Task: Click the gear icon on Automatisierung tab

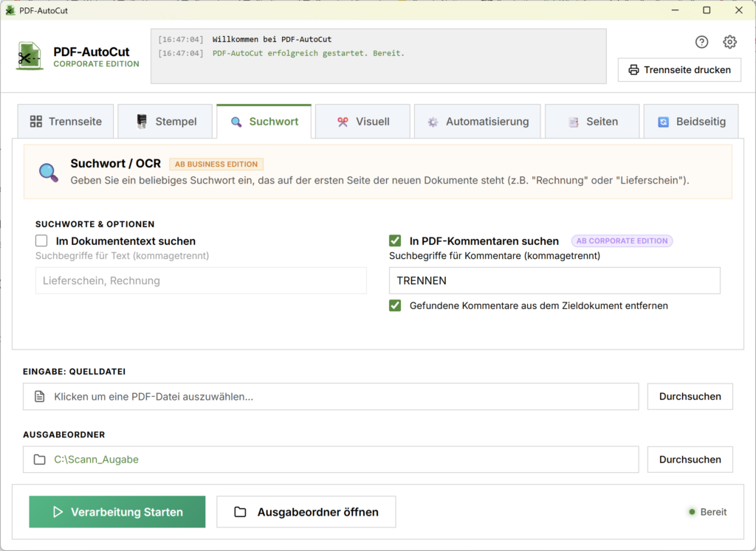Action: tap(433, 122)
